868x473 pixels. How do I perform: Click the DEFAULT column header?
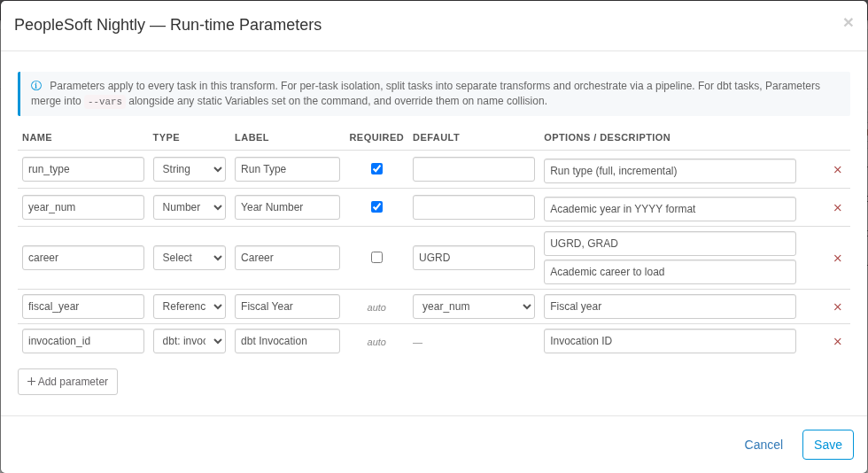(x=436, y=137)
